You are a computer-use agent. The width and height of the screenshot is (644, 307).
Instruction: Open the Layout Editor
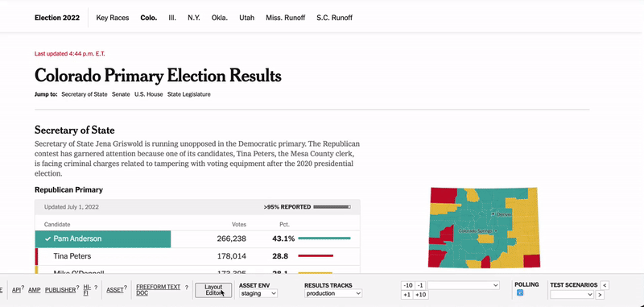[213, 290]
